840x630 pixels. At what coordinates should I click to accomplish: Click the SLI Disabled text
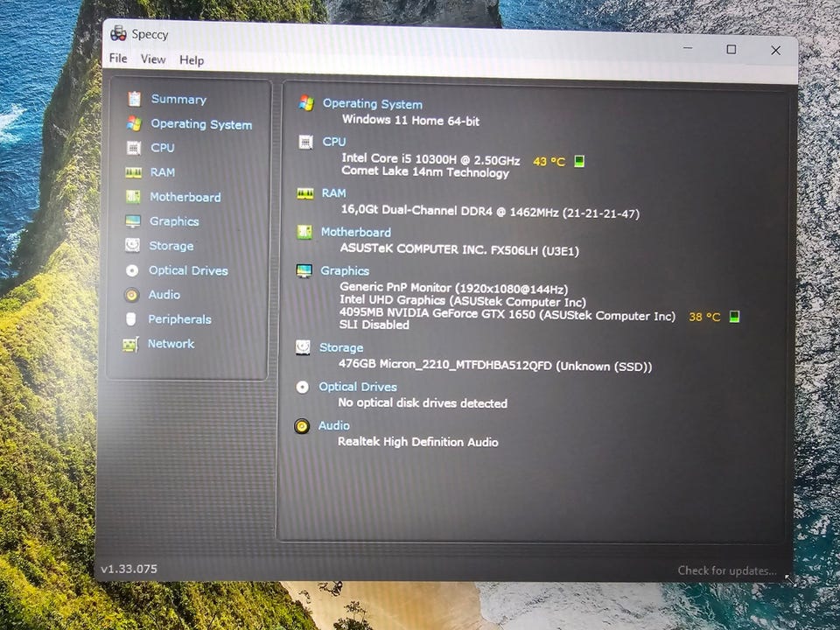374,325
